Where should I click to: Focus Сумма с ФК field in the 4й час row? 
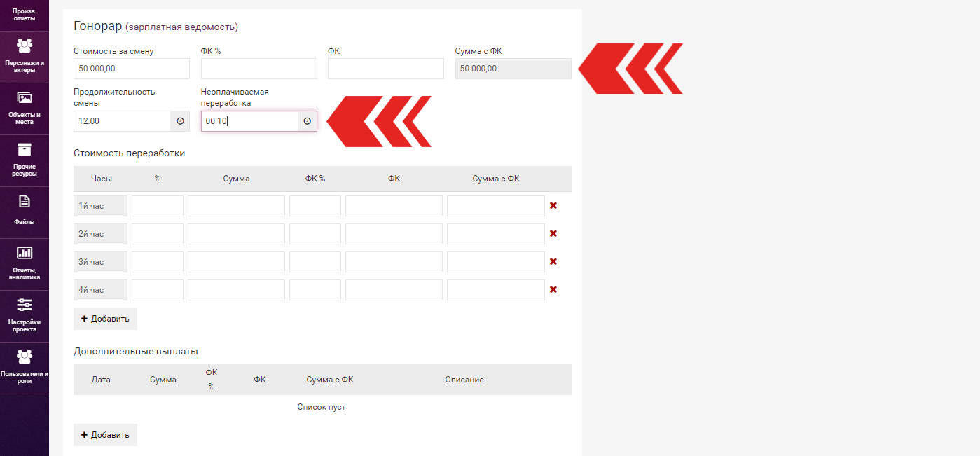pyautogui.click(x=496, y=290)
